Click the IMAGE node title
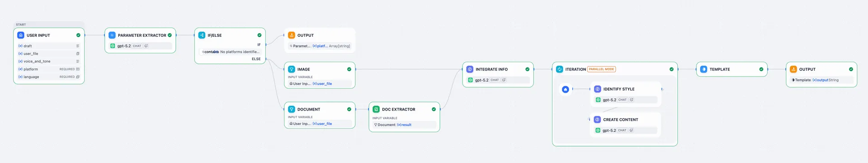 (x=304, y=70)
